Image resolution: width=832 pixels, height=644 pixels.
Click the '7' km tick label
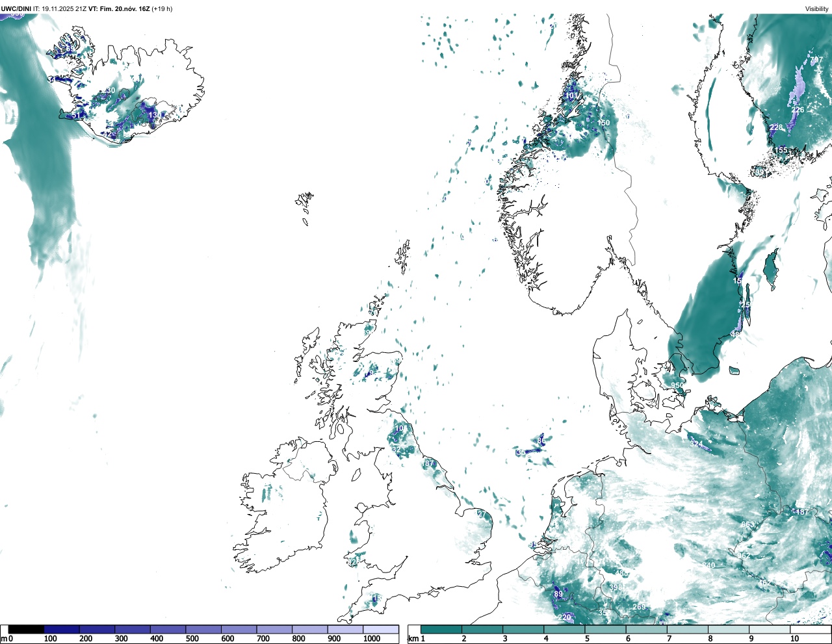(669, 639)
